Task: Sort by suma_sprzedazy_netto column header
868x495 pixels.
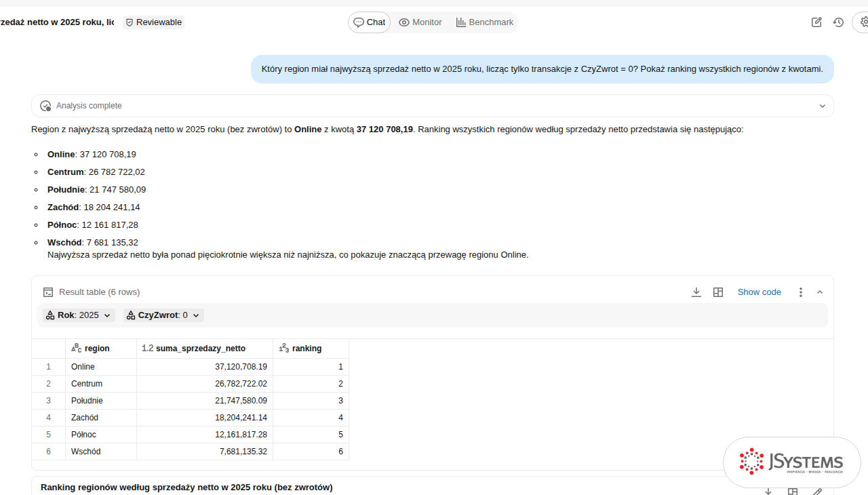Action: coord(205,349)
